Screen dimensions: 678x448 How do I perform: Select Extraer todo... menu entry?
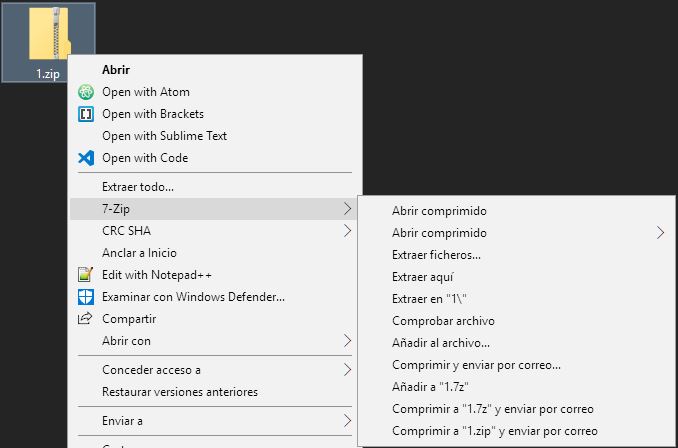point(215,187)
